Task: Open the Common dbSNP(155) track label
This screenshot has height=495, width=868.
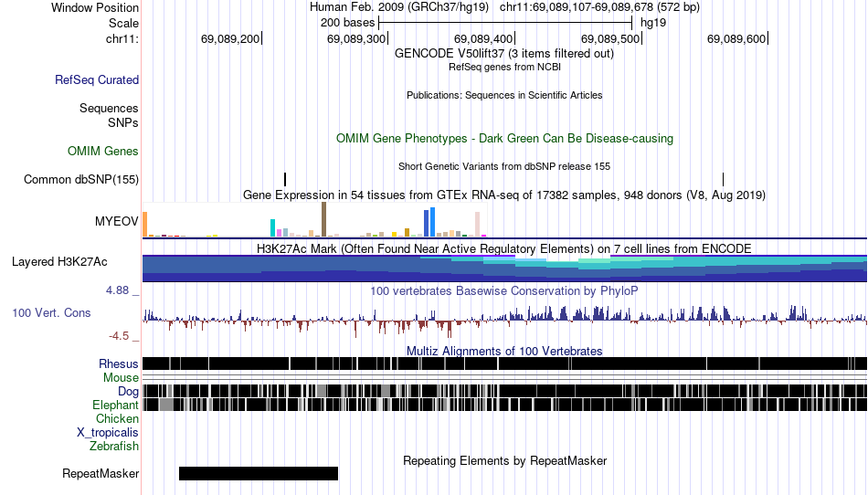Action: (80, 179)
